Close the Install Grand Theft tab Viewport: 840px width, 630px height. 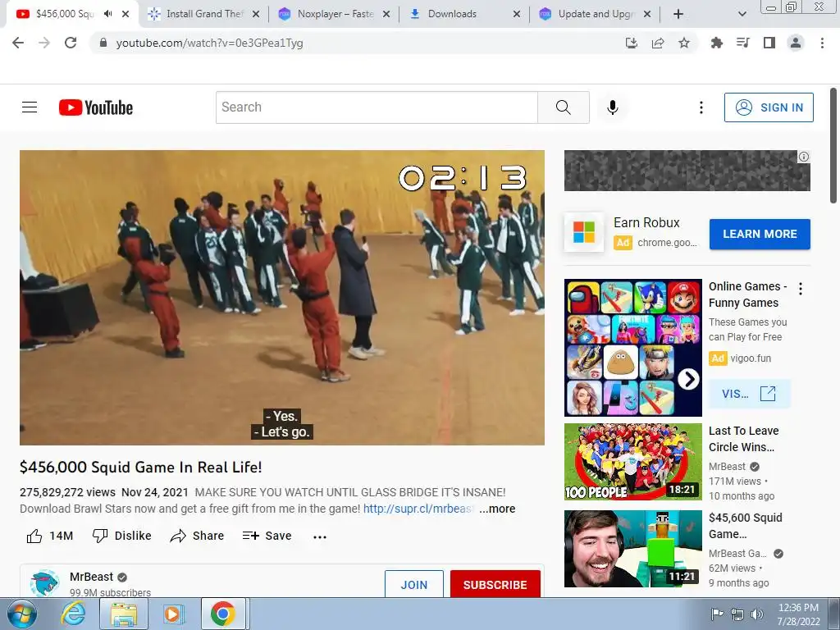256,14
